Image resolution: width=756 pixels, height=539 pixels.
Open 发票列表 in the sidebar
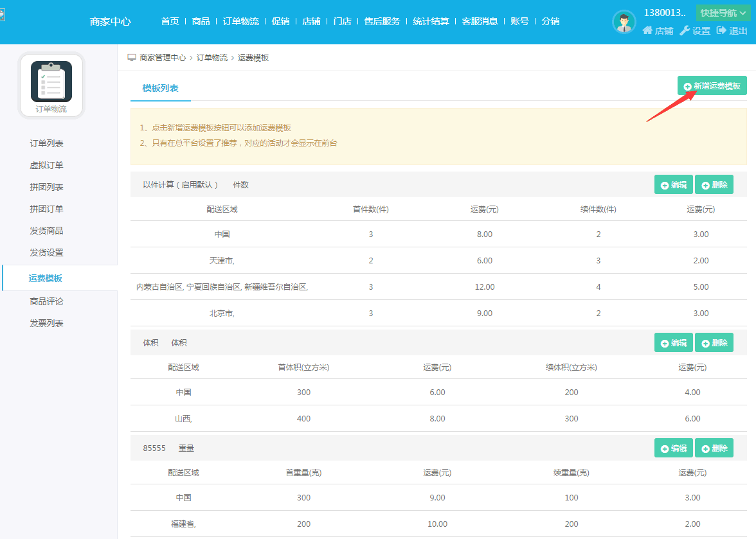pos(46,323)
